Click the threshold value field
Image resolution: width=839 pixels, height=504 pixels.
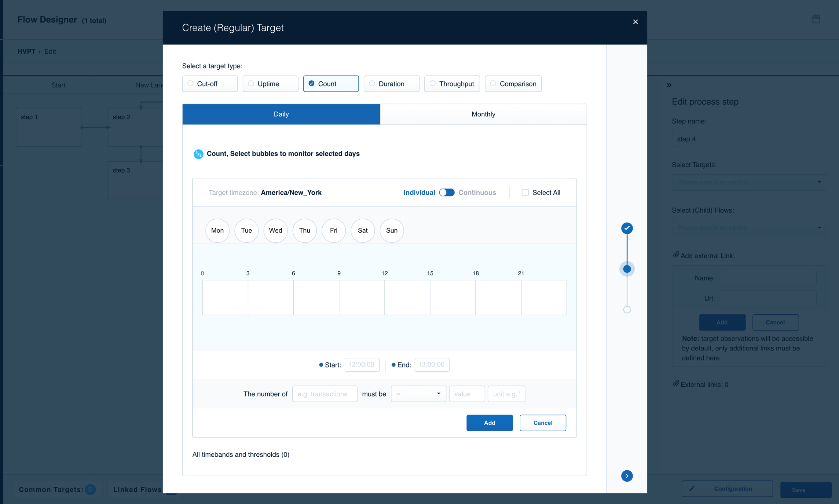point(467,394)
